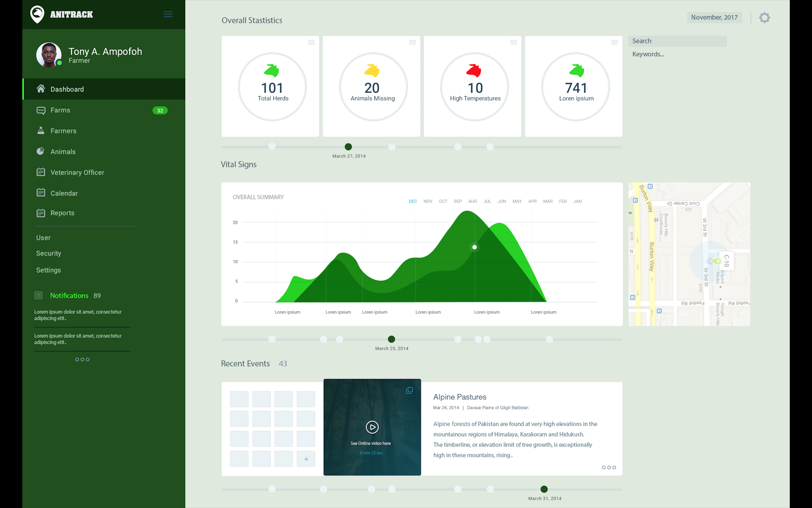Open Alpine Pastures event title
The width and height of the screenshot is (812, 508).
click(460, 397)
